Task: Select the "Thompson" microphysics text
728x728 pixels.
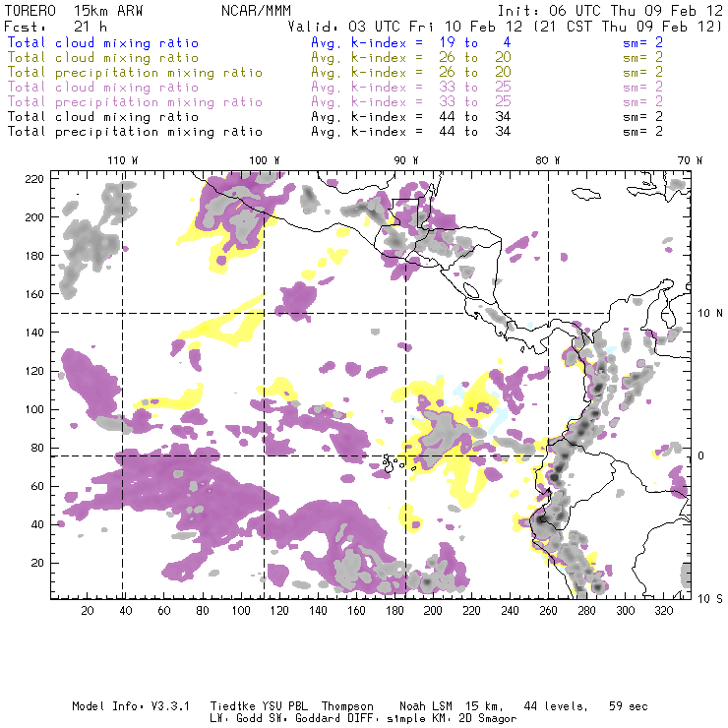Action: [x=347, y=706]
